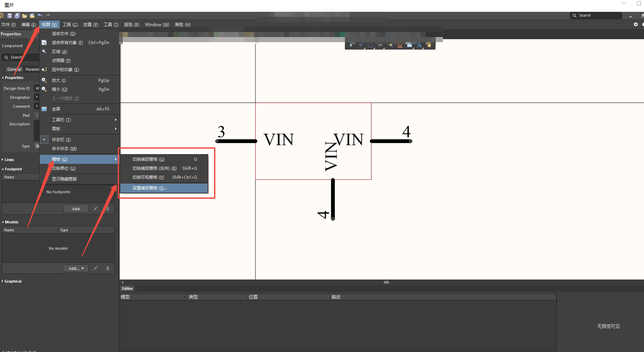Edit the footprint with the pencil icon

coord(95,209)
